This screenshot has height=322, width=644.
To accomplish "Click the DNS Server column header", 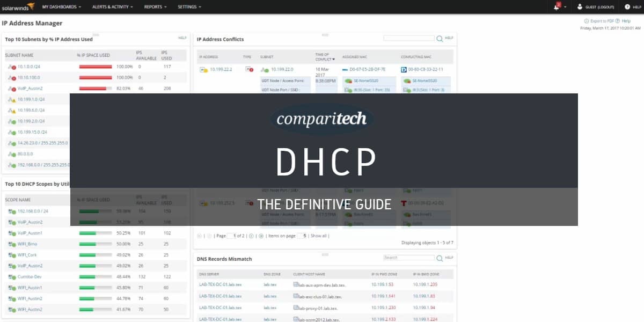I will (209, 274).
